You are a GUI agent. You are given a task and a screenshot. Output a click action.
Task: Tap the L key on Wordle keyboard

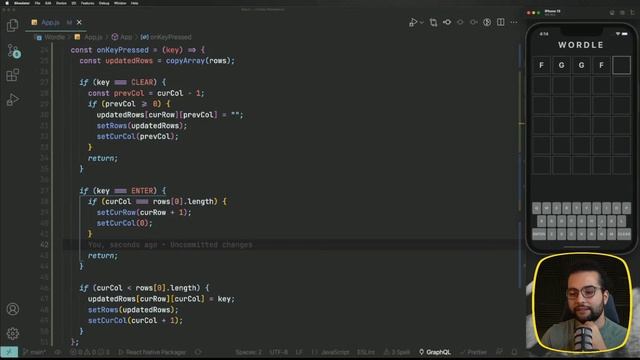pos(622,221)
